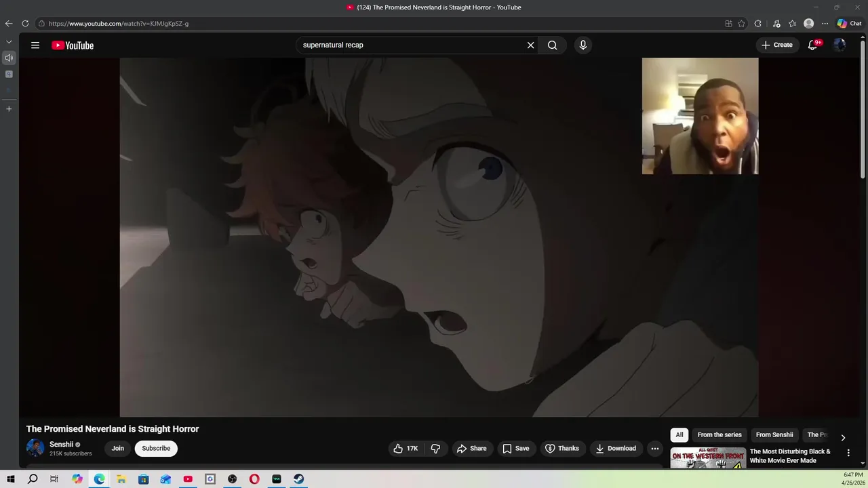This screenshot has height=488, width=868.
Task: Send Thanks to the creator
Action: pyautogui.click(x=562, y=449)
